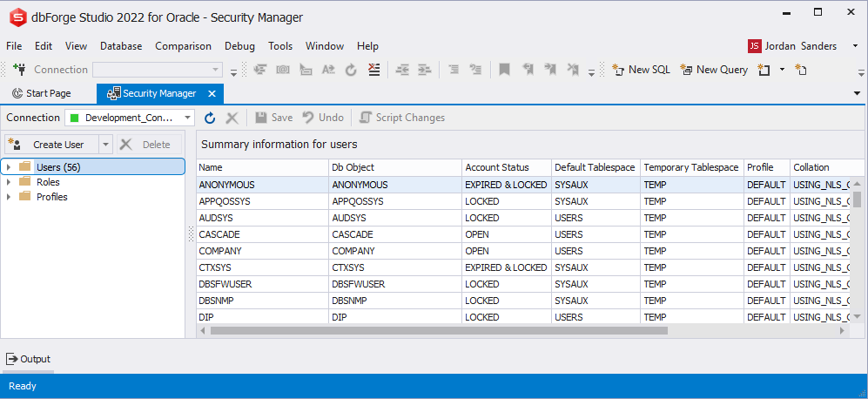Click the increase indent toolbar icon
Screen dimensions: 868x399
[424, 70]
